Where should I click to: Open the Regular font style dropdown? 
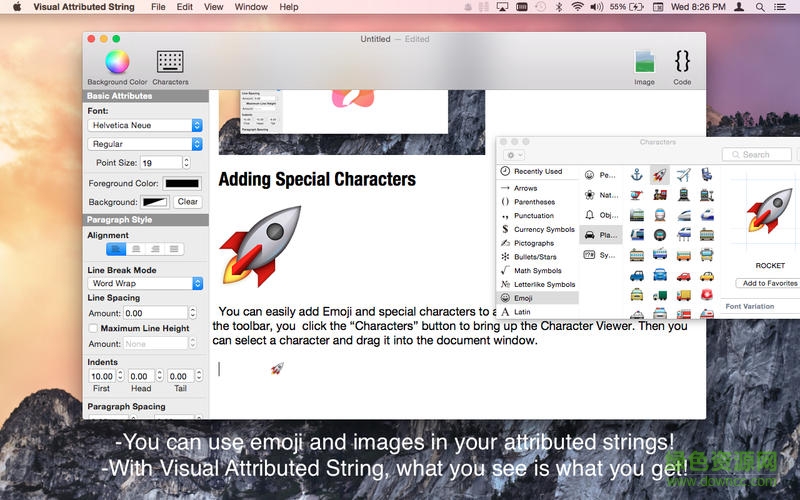(145, 144)
